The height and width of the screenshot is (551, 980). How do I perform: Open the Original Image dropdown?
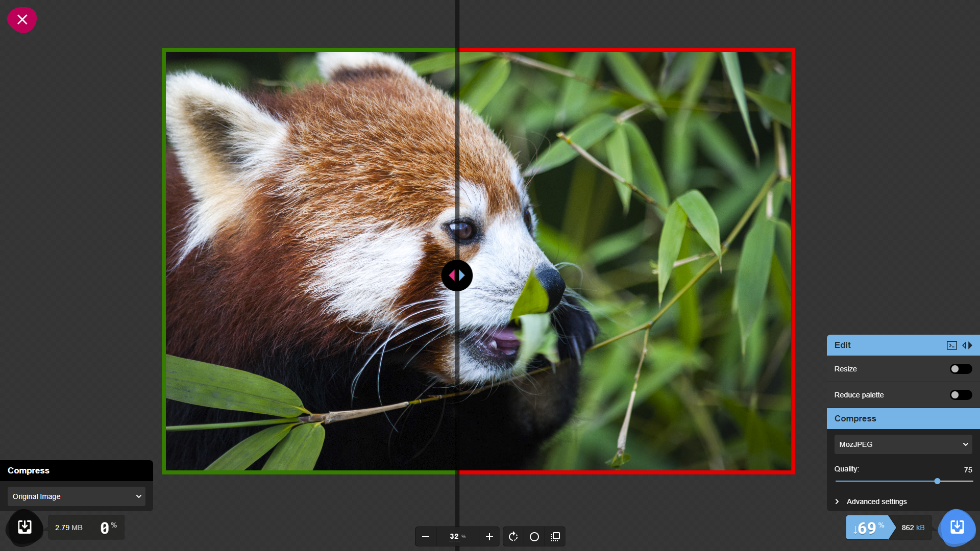click(77, 496)
